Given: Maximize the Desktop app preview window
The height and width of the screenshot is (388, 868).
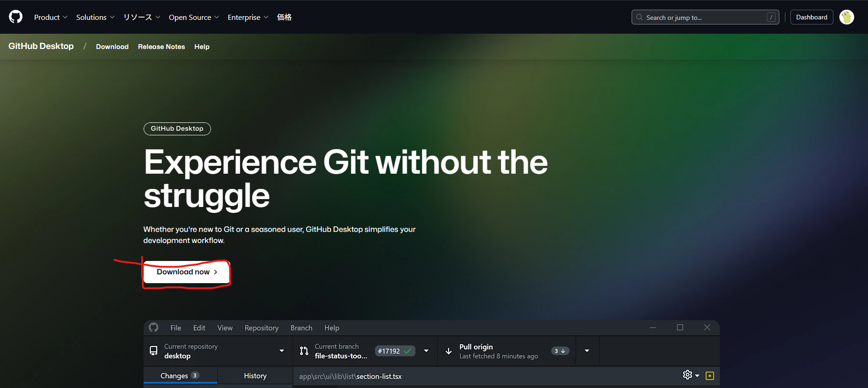Looking at the screenshot, I should 680,327.
